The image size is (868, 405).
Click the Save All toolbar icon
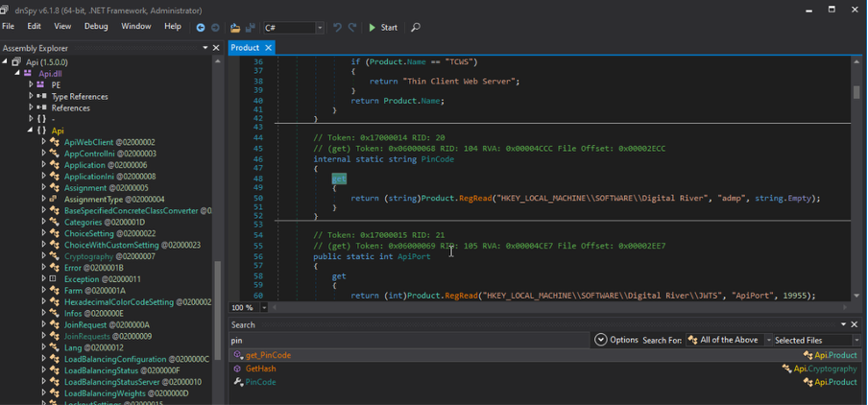251,27
